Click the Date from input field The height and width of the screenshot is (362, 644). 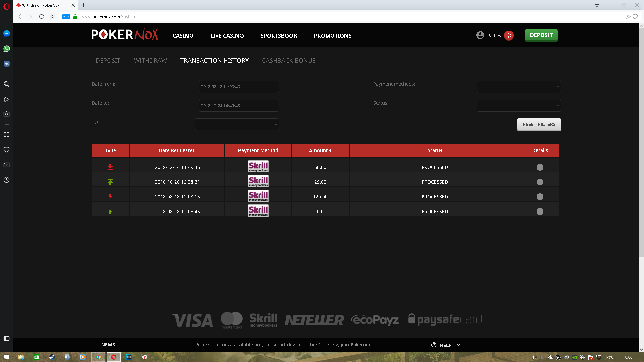239,87
